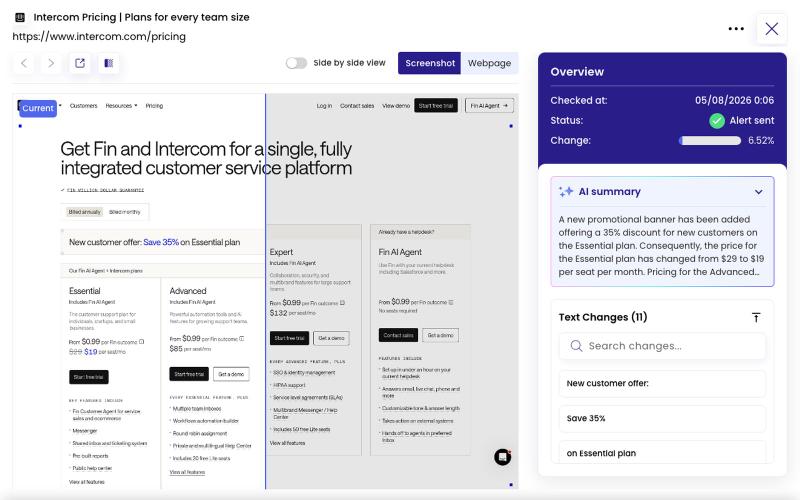Viewport: 800px width, 500px height.
Task: Click header Start free trial button
Action: point(436,106)
